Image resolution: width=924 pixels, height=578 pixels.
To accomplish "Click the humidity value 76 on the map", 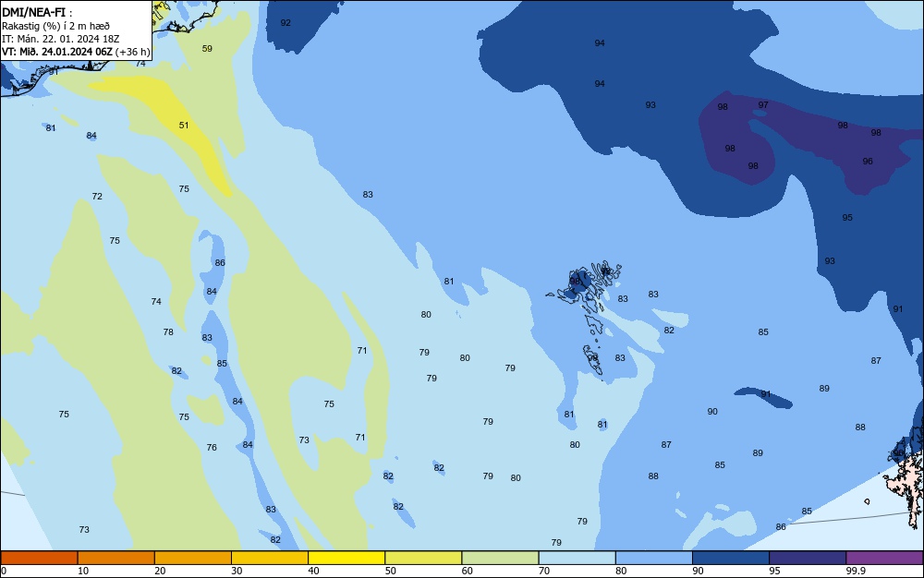I will [212, 447].
